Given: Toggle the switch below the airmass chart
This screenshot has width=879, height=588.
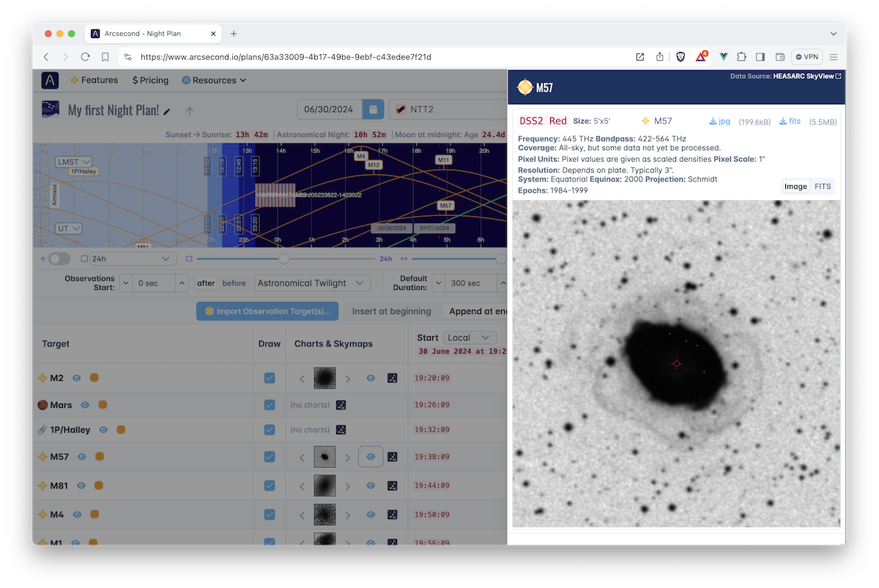Looking at the screenshot, I should [x=59, y=258].
